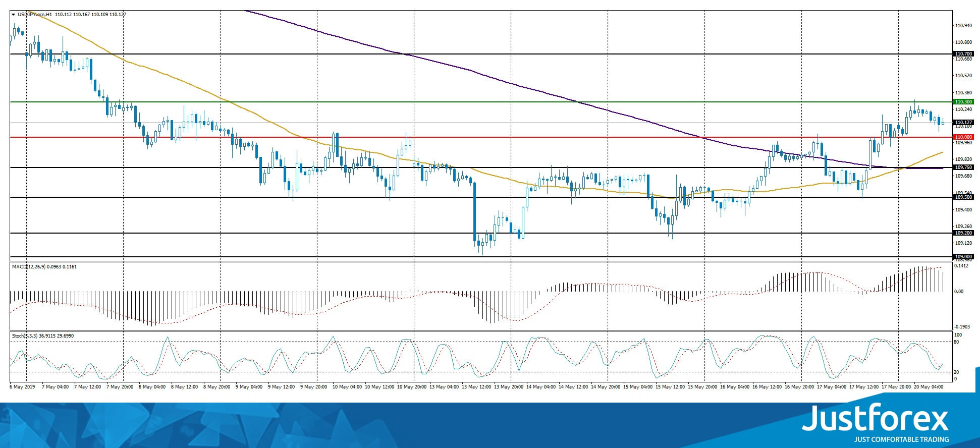This screenshot has width=980, height=448.
Task: Click the 7 May 20:00 time label
Action: click(119, 387)
